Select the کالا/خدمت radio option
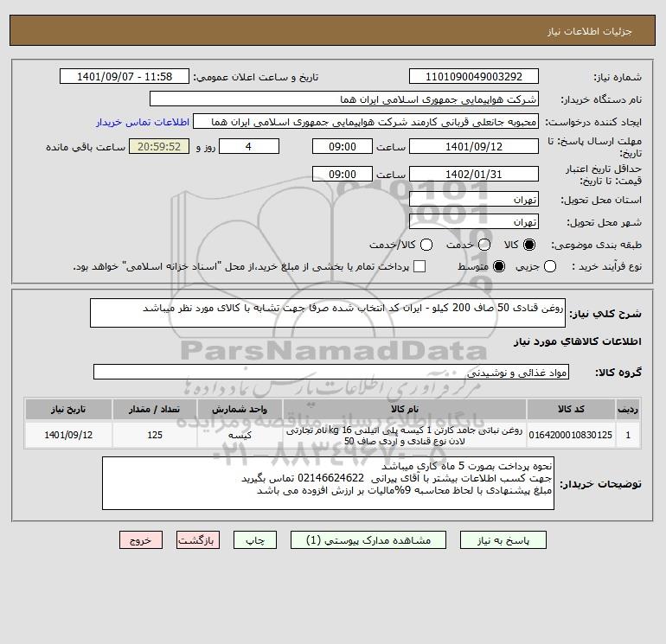666x644 pixels. (426, 245)
